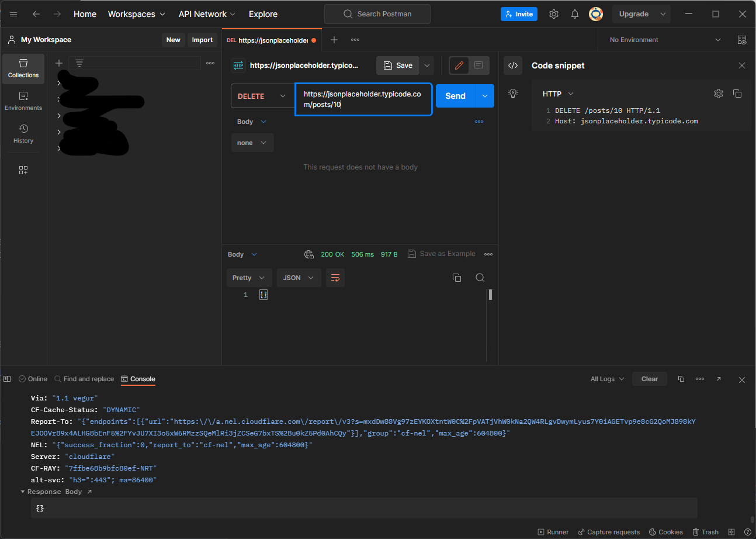Open the Collections sidebar panel

pyautogui.click(x=23, y=68)
